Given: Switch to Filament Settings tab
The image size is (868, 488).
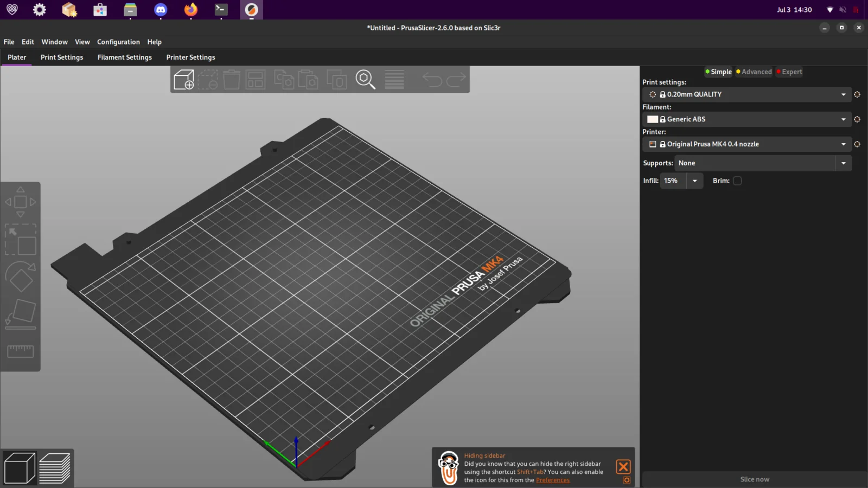Looking at the screenshot, I should coord(125,57).
